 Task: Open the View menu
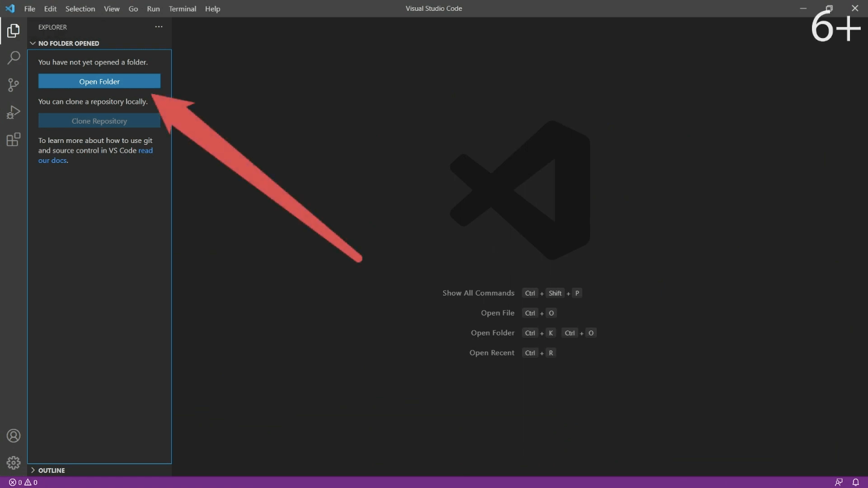pos(112,9)
